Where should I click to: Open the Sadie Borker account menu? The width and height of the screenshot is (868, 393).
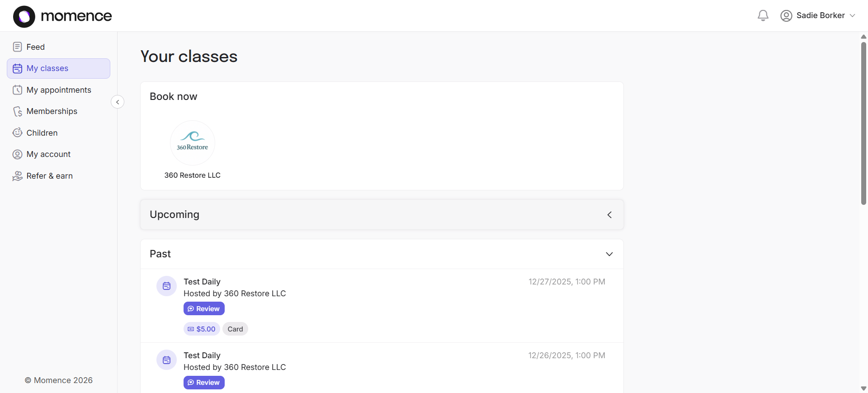point(818,15)
